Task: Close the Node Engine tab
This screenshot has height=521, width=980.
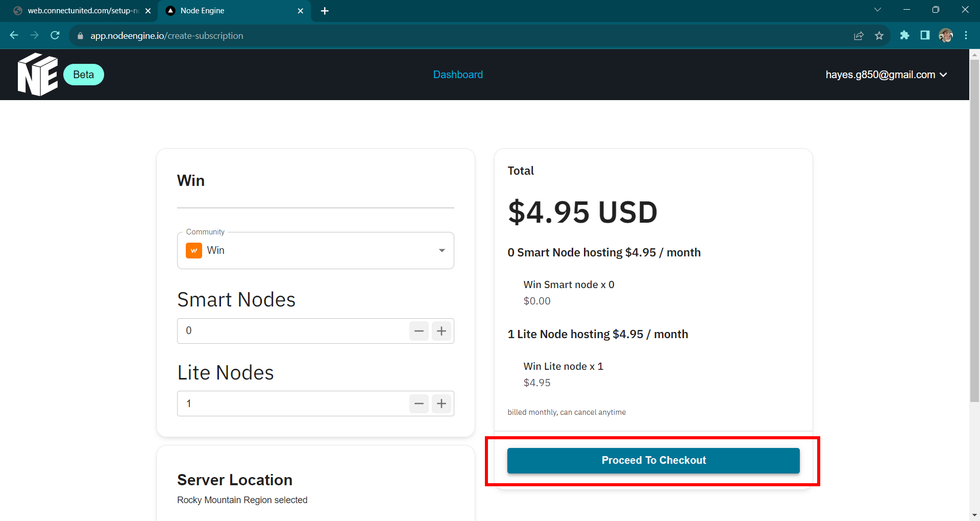Action: coord(301,11)
